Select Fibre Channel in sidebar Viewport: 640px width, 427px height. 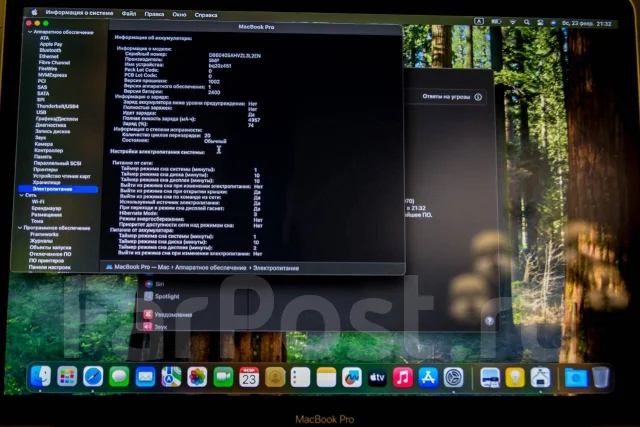[54, 62]
